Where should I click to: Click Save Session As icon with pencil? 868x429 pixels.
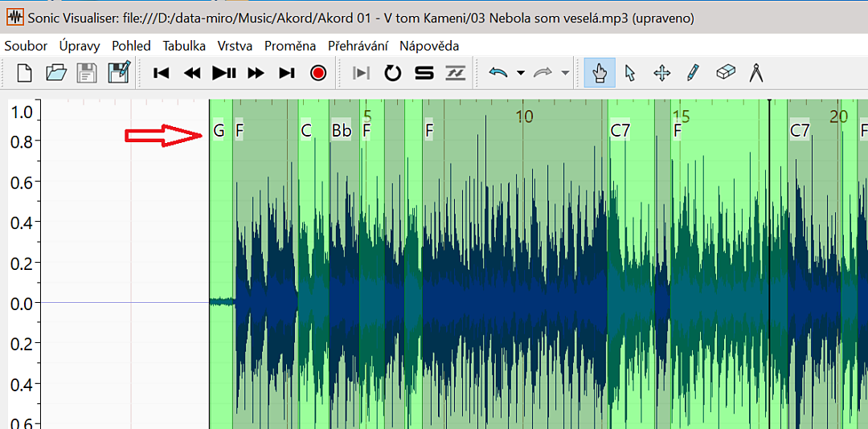119,72
